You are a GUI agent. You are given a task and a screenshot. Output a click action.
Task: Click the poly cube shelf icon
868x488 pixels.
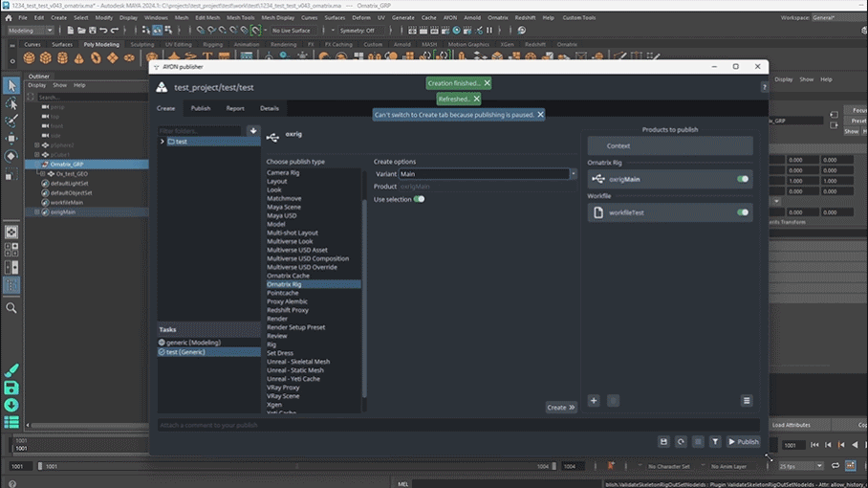(x=45, y=57)
